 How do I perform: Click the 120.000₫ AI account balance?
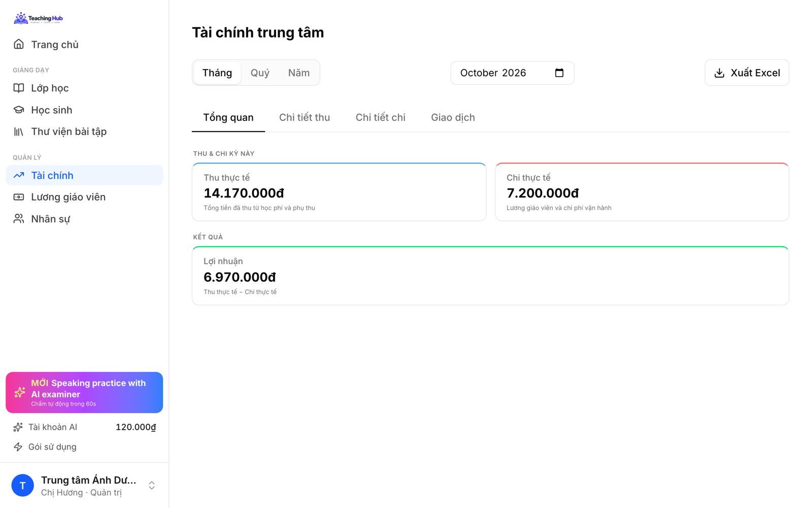coord(136,427)
